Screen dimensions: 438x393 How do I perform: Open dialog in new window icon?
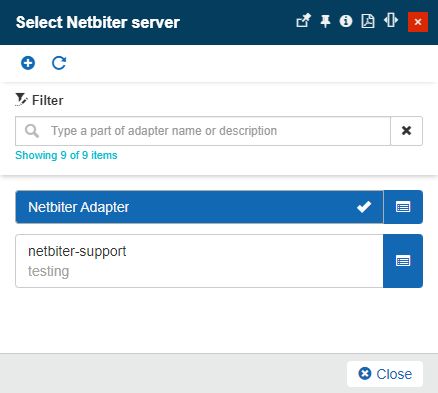(x=303, y=21)
